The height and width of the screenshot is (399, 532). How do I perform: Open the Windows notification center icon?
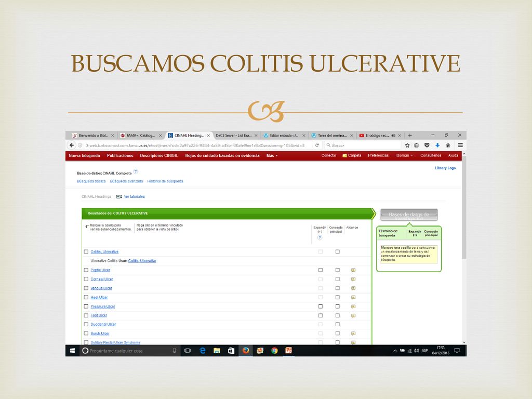[x=457, y=351]
